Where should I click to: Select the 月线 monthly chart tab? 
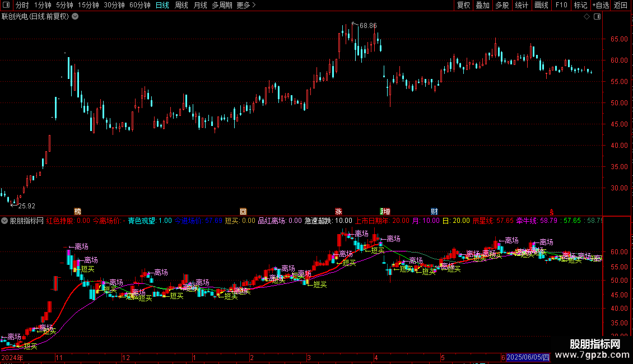[x=200, y=5]
